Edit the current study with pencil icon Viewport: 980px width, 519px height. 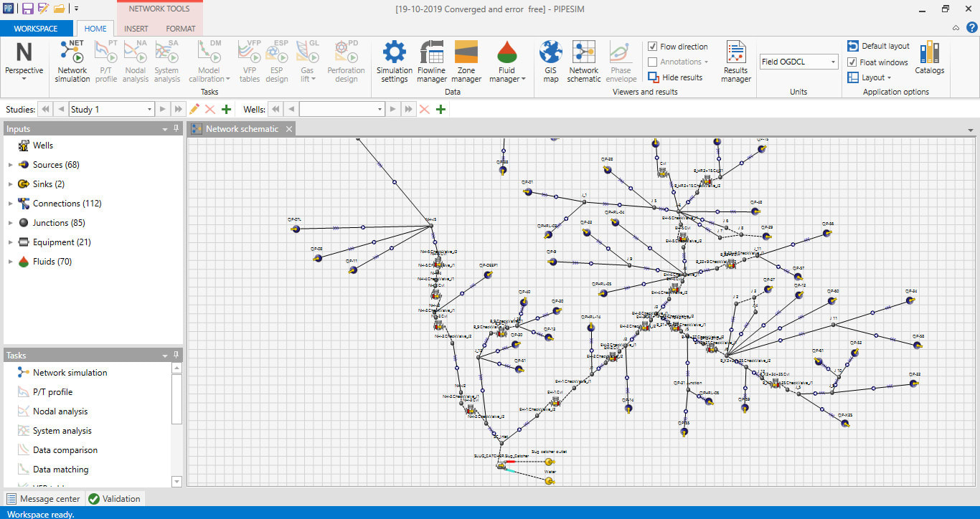[x=194, y=109]
